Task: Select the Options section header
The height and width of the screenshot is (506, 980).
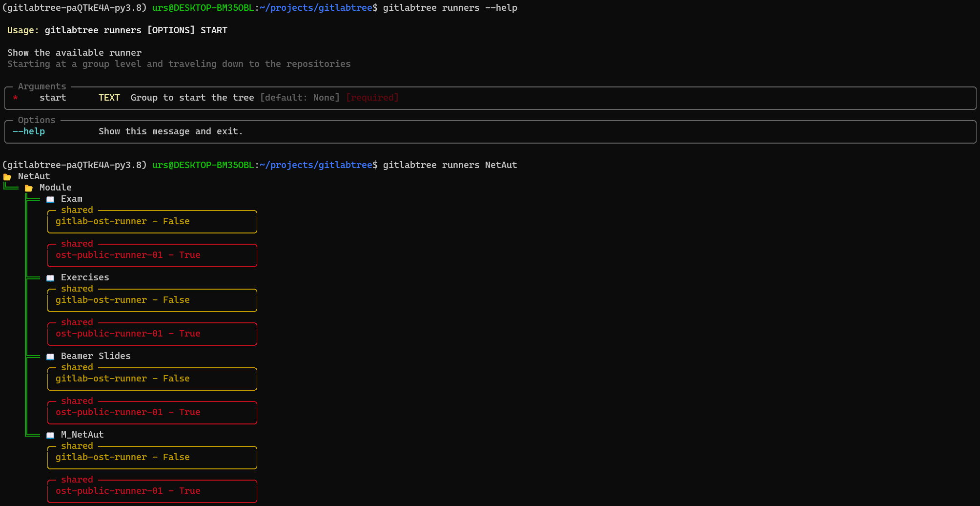Action: [37, 120]
